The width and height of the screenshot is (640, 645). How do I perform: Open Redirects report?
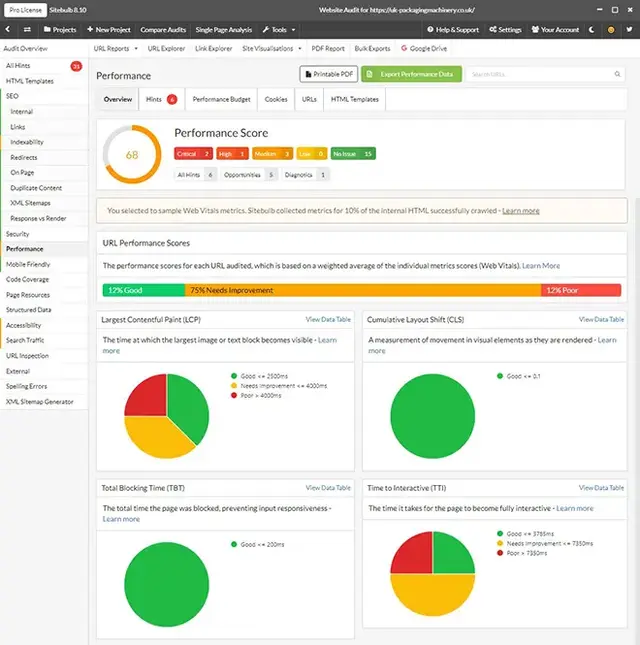coord(24,158)
